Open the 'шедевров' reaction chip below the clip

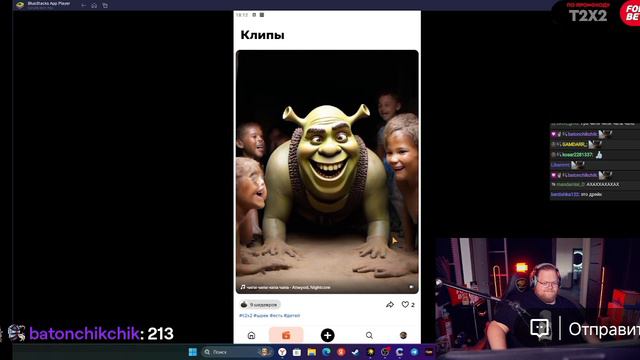coord(260,304)
